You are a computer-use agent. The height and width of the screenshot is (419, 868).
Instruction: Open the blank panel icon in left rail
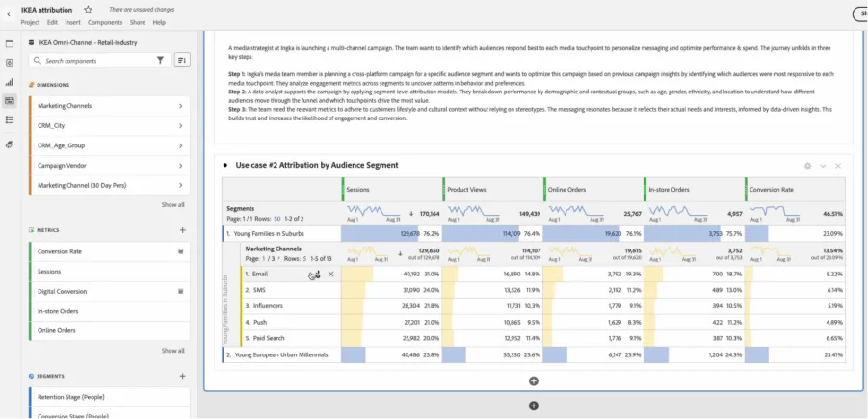[9, 44]
